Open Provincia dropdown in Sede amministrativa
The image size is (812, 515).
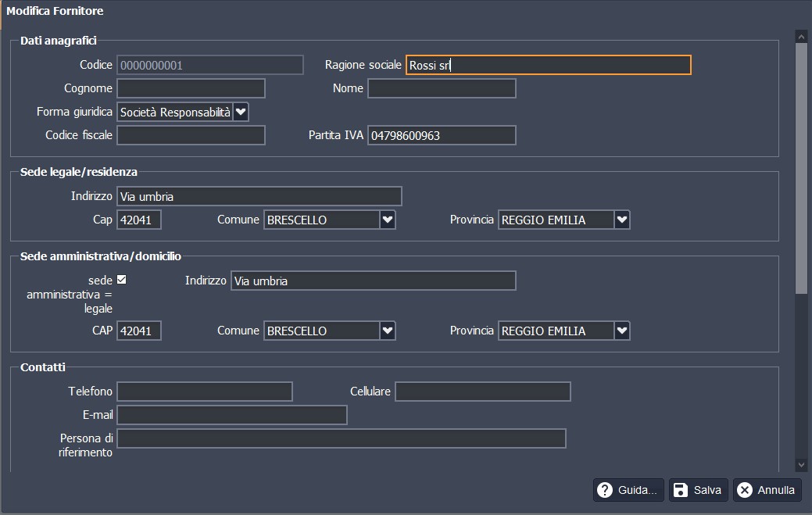point(622,331)
